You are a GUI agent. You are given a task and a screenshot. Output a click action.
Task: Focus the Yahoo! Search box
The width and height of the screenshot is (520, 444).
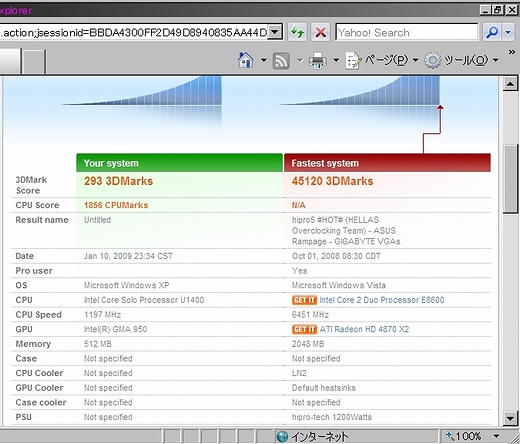(407, 32)
